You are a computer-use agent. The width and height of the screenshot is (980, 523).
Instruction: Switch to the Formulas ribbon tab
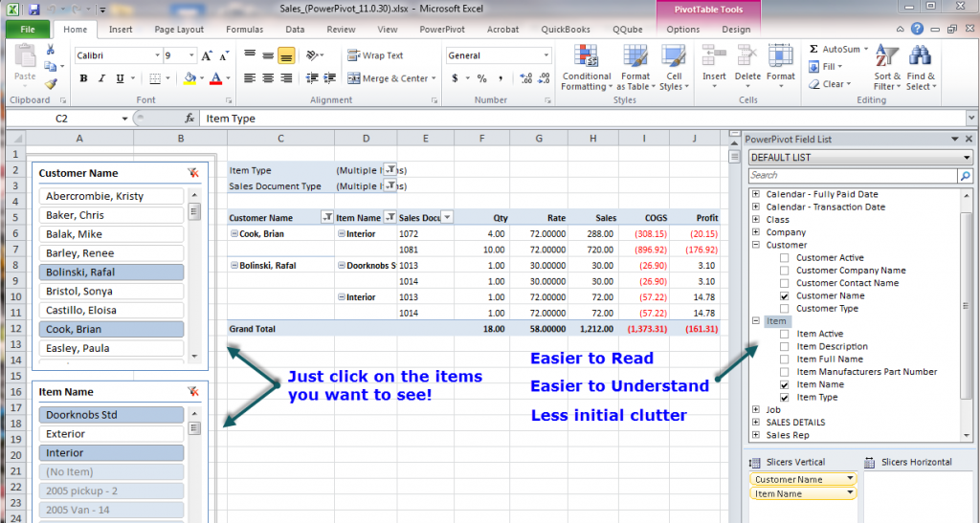pos(244,30)
